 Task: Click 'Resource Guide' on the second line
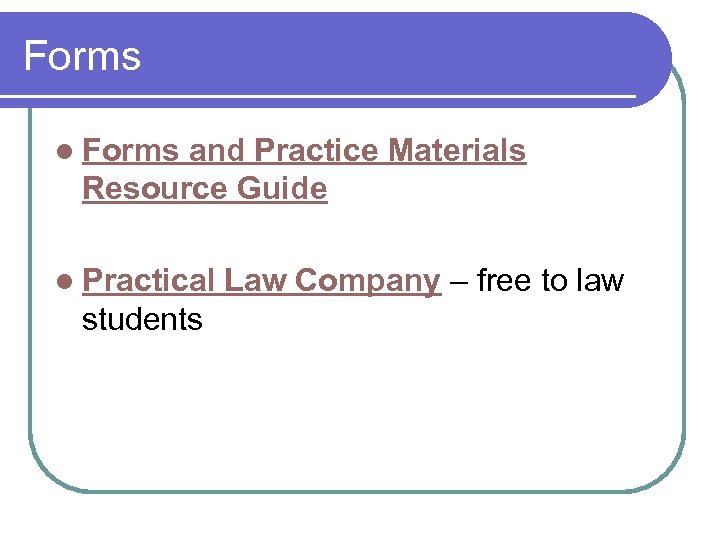[x=205, y=188]
